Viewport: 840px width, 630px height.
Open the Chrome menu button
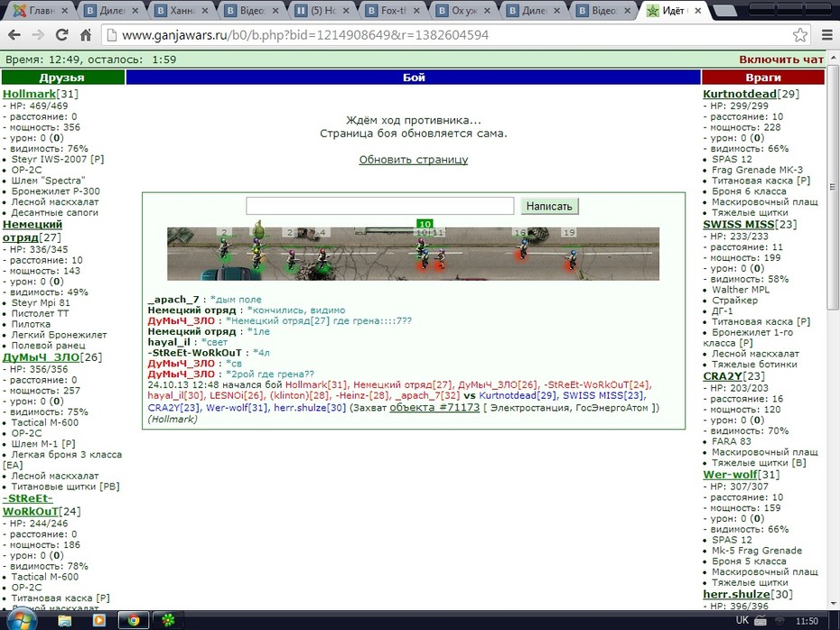click(x=827, y=35)
